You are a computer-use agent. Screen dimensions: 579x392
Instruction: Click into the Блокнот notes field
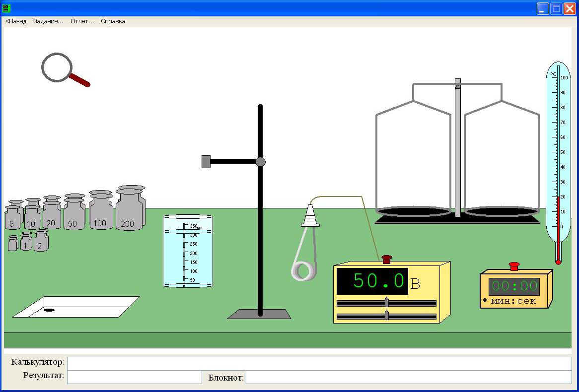(x=408, y=378)
